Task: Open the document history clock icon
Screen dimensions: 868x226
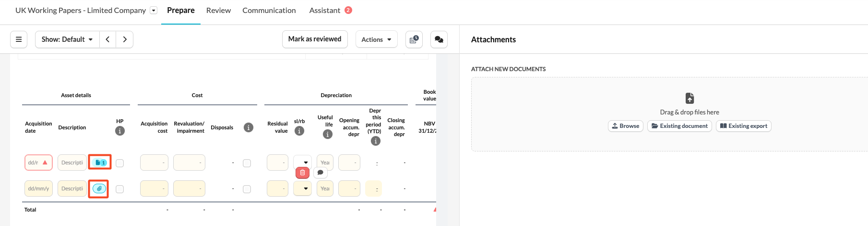Action: (414, 39)
